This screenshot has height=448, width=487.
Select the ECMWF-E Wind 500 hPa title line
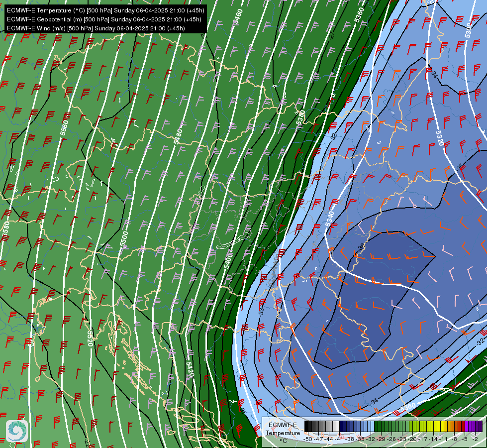[x=96, y=28]
